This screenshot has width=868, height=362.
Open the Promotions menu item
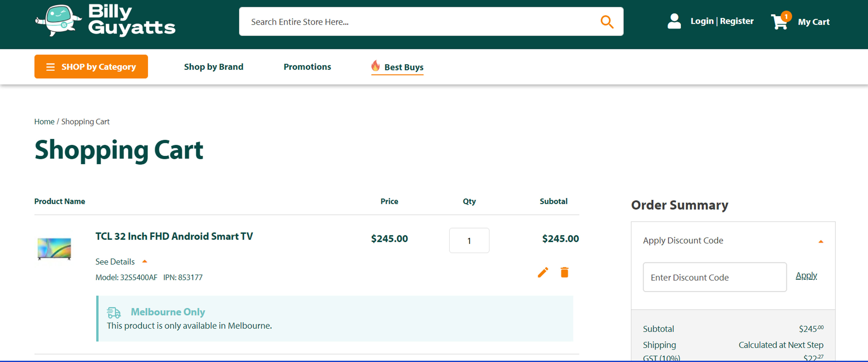pos(307,67)
